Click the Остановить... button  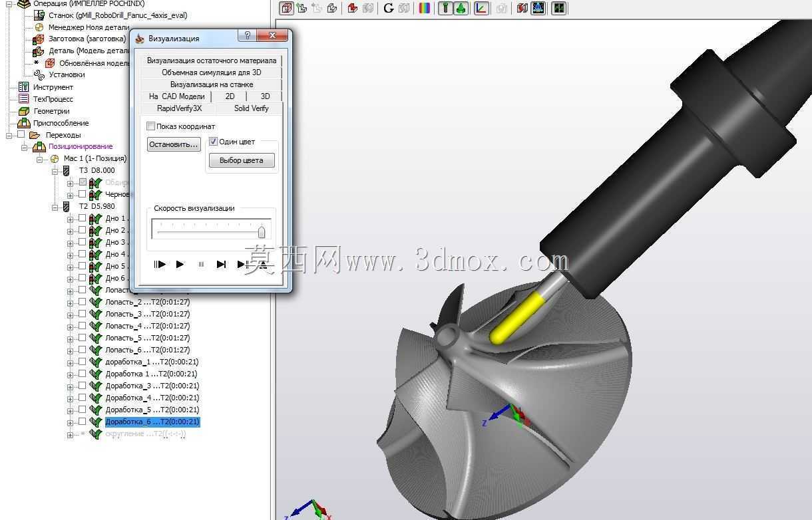174,144
